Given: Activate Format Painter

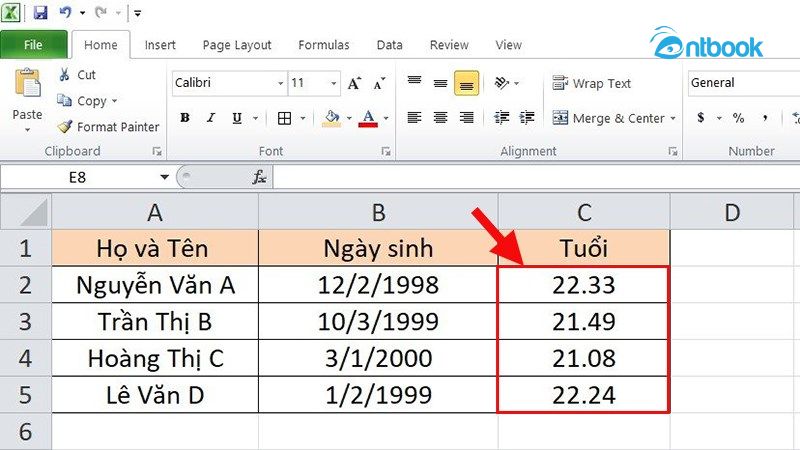Looking at the screenshot, I should click(x=108, y=127).
